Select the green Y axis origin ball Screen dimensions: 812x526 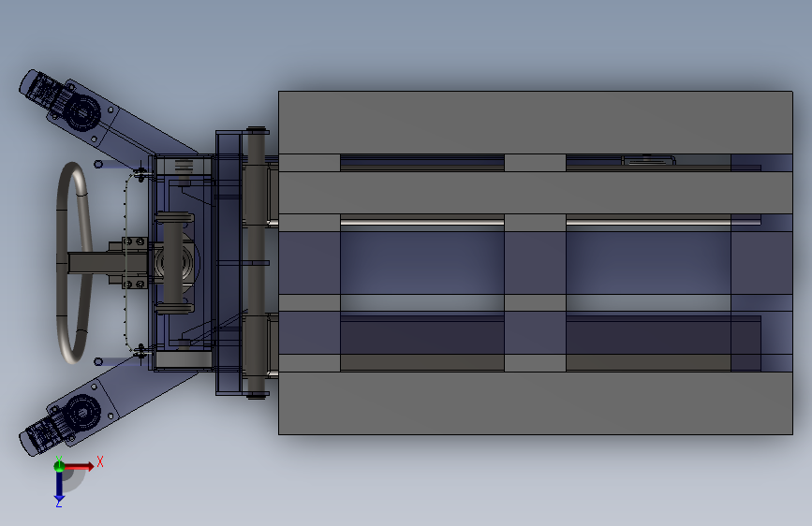[x=59, y=466]
